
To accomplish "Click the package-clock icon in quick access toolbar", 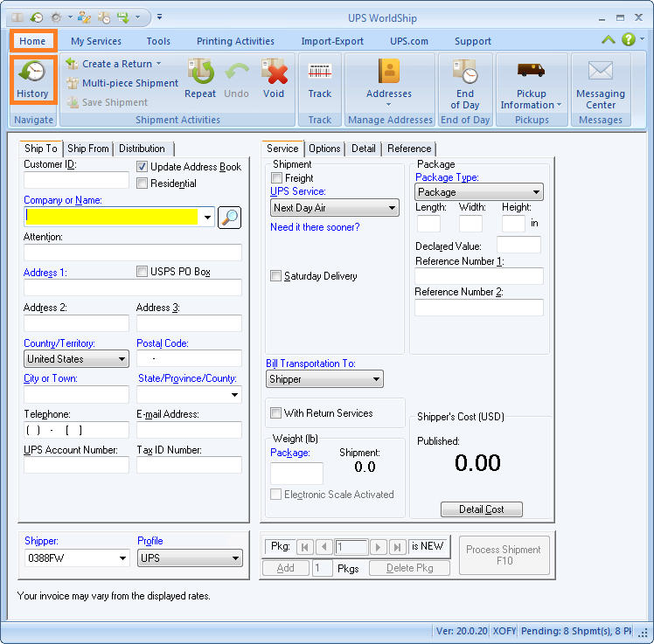I will 104,17.
